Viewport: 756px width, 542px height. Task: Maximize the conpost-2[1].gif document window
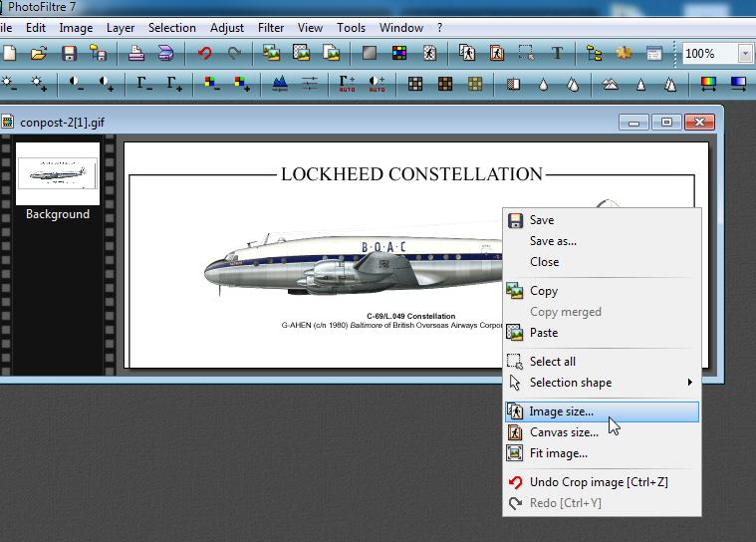point(666,123)
